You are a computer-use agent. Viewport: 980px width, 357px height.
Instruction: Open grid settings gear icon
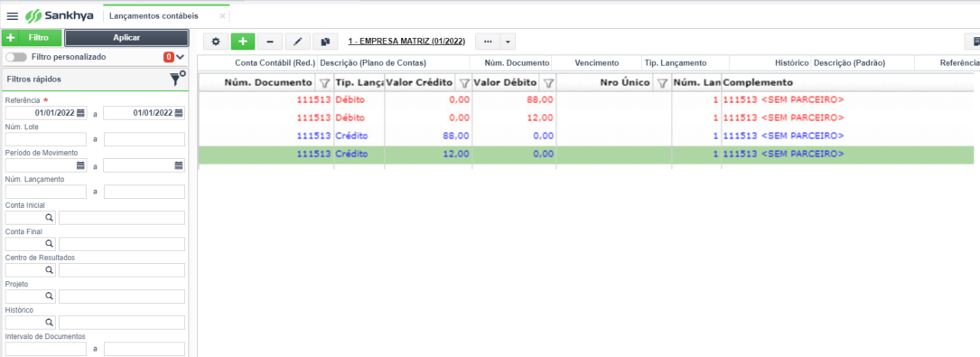(x=216, y=42)
